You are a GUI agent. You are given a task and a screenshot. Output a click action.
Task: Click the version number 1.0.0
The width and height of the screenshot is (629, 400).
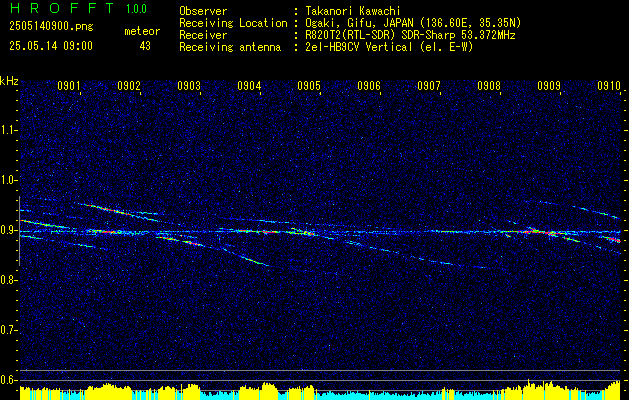136,9
